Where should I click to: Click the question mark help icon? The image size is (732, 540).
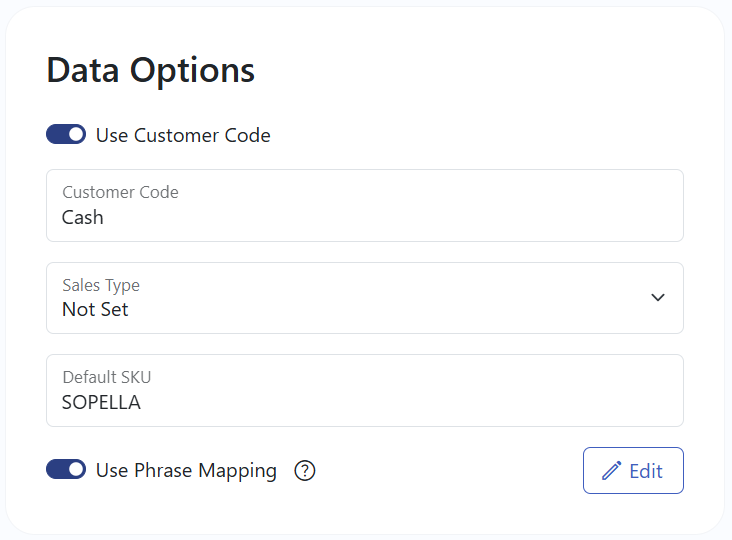305,470
